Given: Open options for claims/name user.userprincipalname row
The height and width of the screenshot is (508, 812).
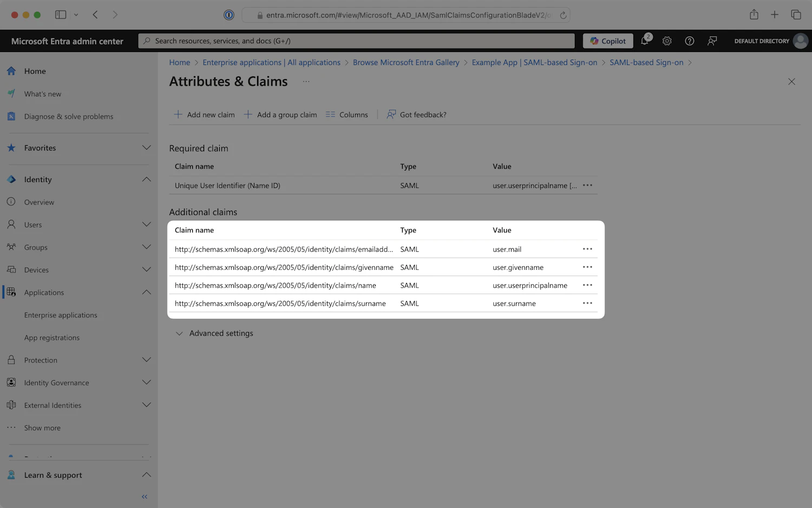Looking at the screenshot, I should point(587,285).
